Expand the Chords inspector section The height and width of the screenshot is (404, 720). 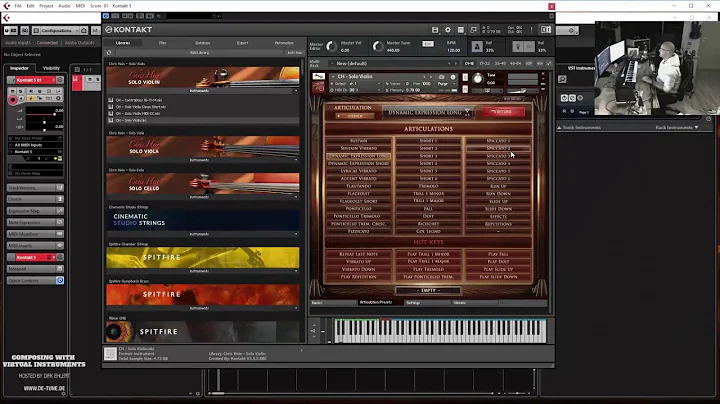coord(35,199)
